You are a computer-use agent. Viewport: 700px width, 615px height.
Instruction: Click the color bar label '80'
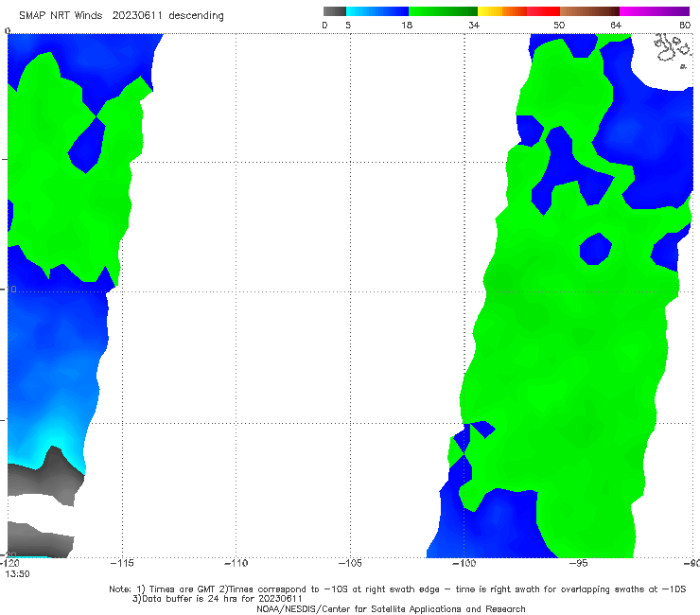(685, 26)
